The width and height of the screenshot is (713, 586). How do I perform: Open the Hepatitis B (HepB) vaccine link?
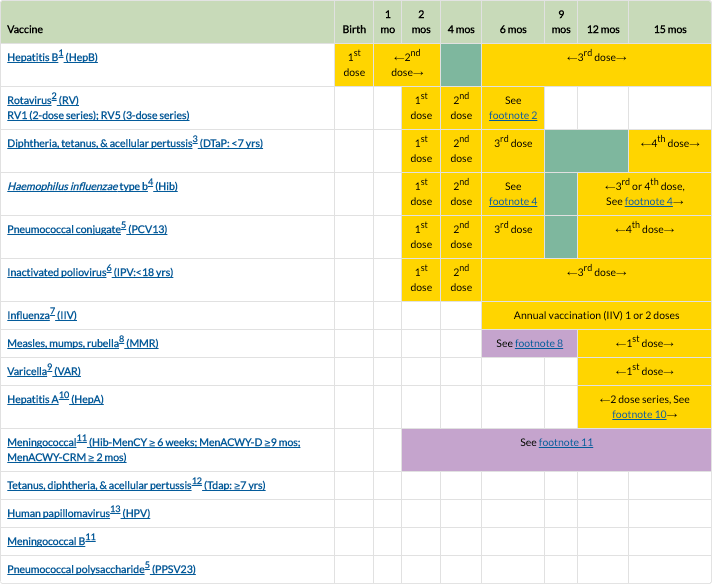tap(52, 58)
